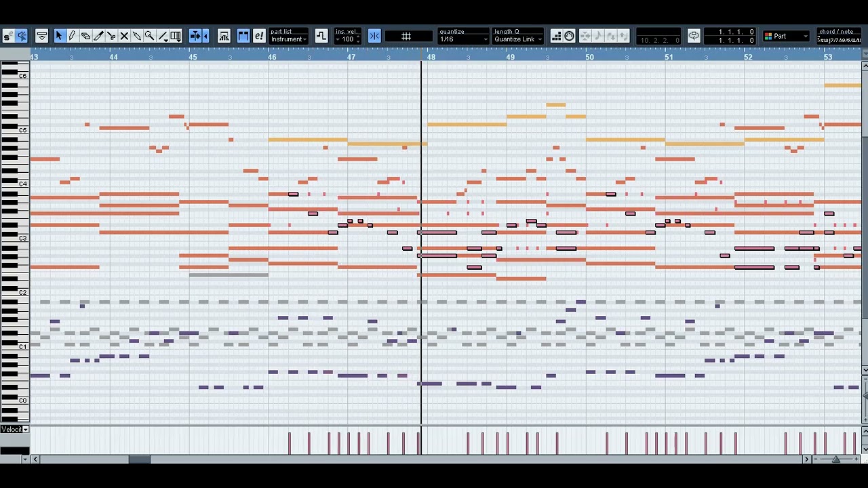Click the horizontal scrollbar thumb
868x488 pixels.
click(140, 459)
